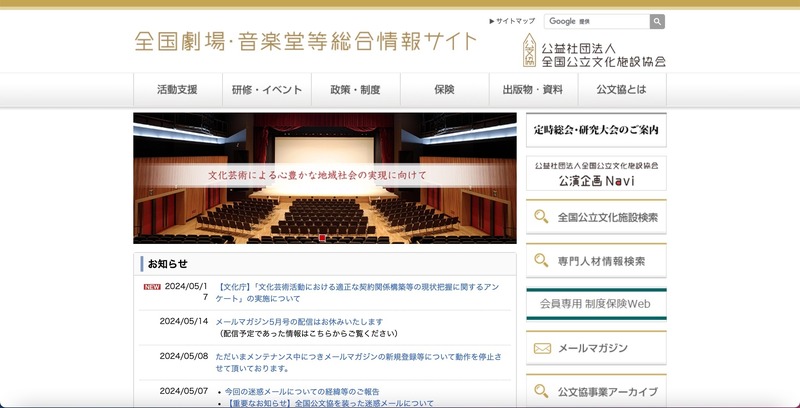Click magnifier icon on 専門人材情報検索 banner

(541, 261)
